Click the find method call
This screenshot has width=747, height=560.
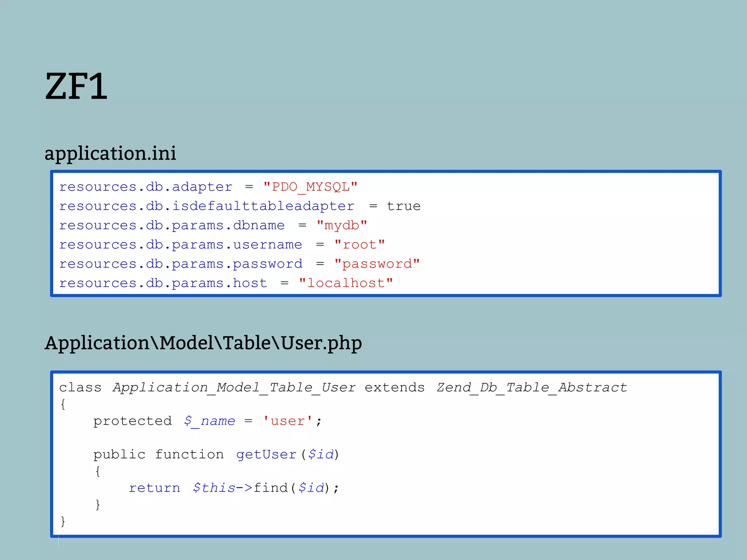coord(270,488)
